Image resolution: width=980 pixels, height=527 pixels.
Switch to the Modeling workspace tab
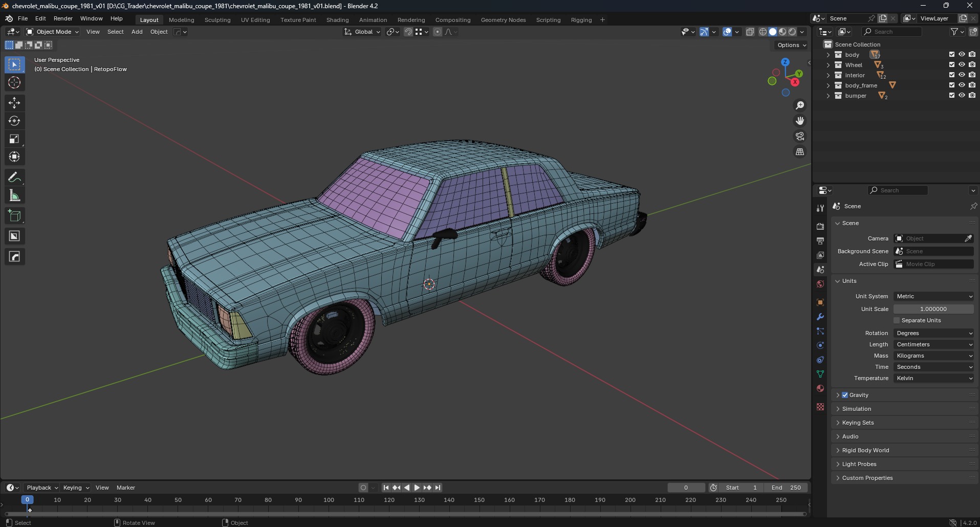[181, 20]
